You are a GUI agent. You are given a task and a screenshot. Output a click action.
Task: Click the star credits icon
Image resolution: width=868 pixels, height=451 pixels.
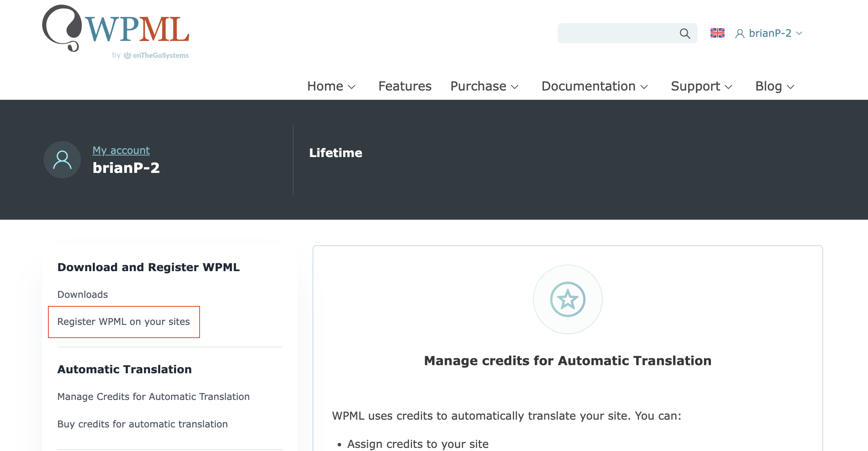point(567,299)
